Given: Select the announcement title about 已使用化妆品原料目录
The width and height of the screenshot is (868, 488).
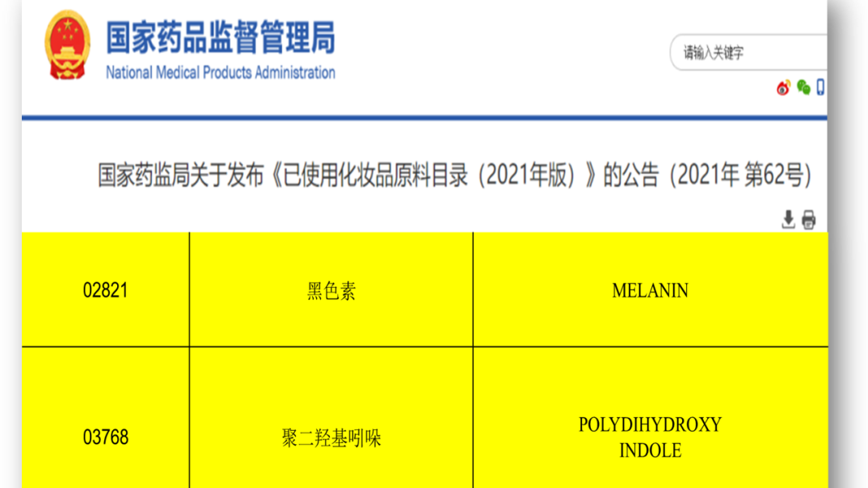Looking at the screenshot, I should (x=454, y=175).
